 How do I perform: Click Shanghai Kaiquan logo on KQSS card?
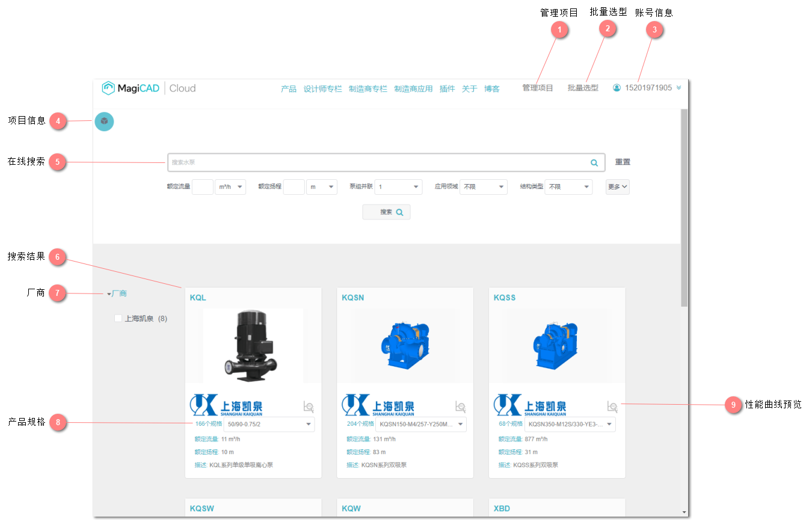coord(530,405)
